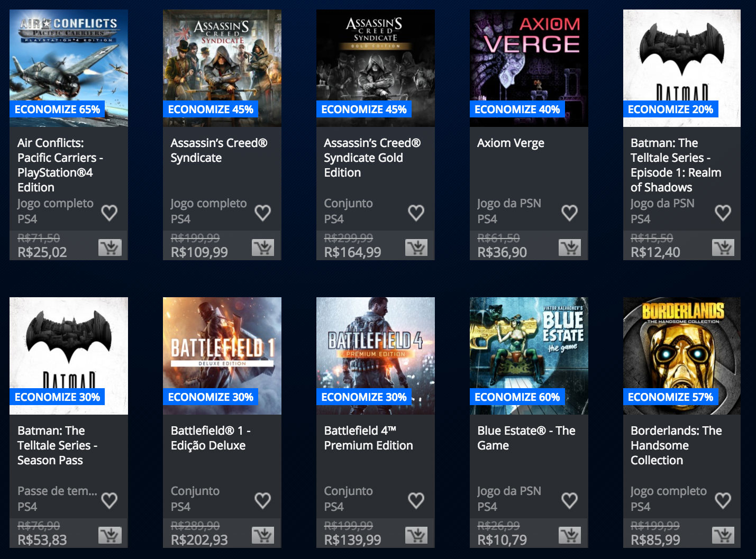The height and width of the screenshot is (559, 756).
Task: Add Borderlands: The Handsome Collection to cart
Action: (723, 535)
